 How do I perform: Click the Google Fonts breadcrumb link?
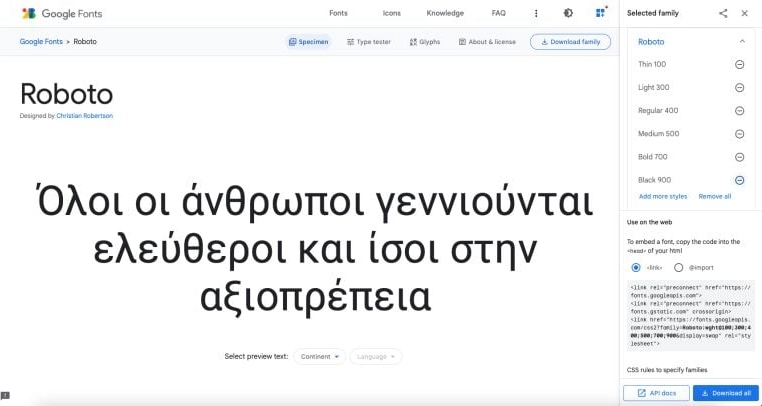[x=41, y=42]
